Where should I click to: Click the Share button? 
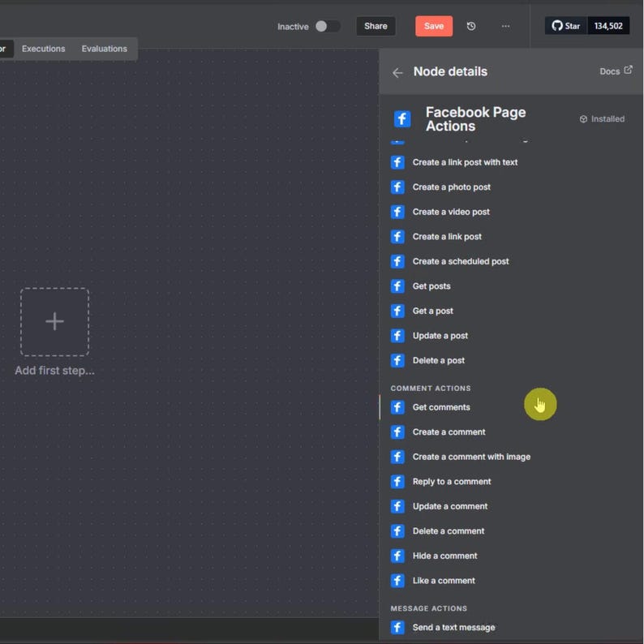click(376, 26)
